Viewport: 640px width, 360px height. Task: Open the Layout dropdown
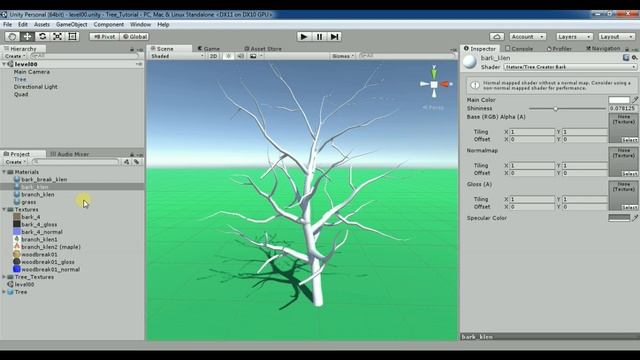(616, 37)
